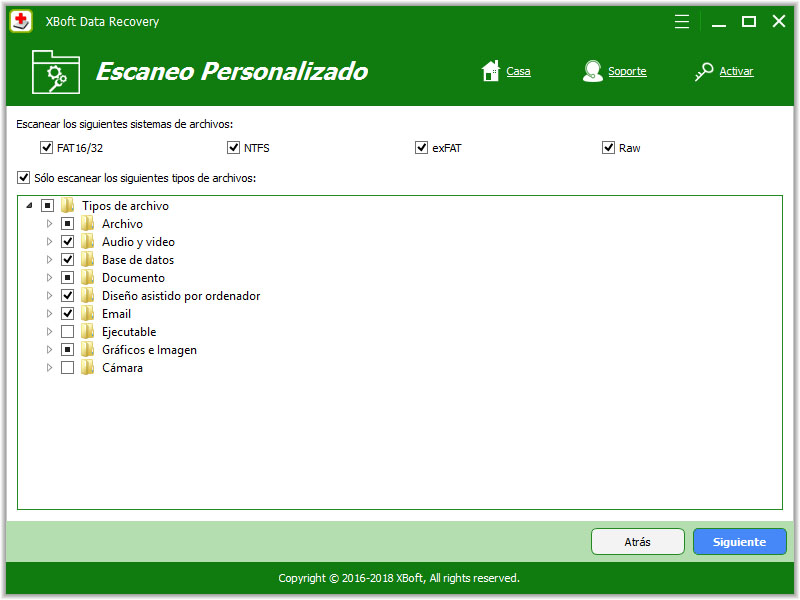Click the custom scan folder-gear icon
Image resolution: width=800 pixels, height=600 pixels.
coord(56,72)
